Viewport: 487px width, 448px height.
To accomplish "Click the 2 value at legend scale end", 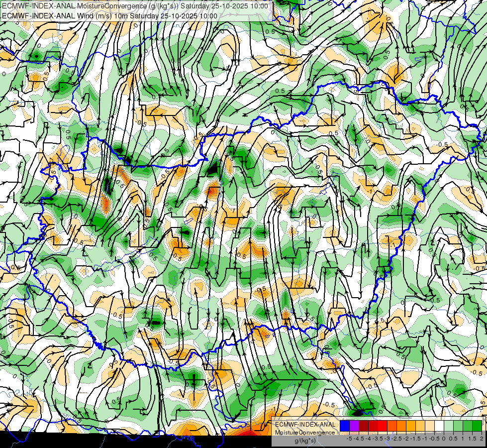I will pyautogui.click(x=482, y=439).
